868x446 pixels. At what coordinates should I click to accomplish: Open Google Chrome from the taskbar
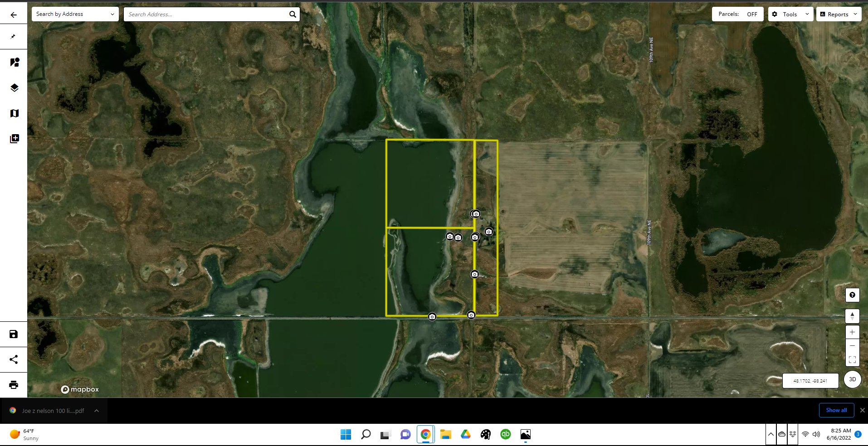pyautogui.click(x=425, y=434)
